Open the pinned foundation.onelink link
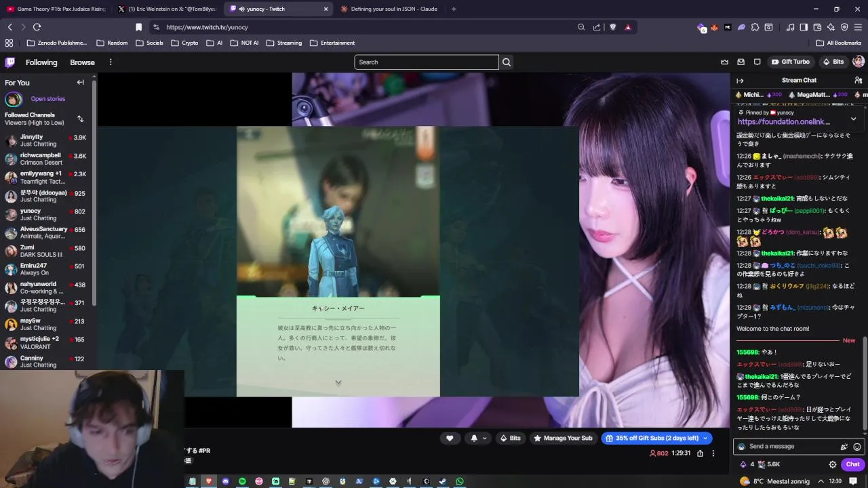This screenshot has height=488, width=868. pos(783,122)
